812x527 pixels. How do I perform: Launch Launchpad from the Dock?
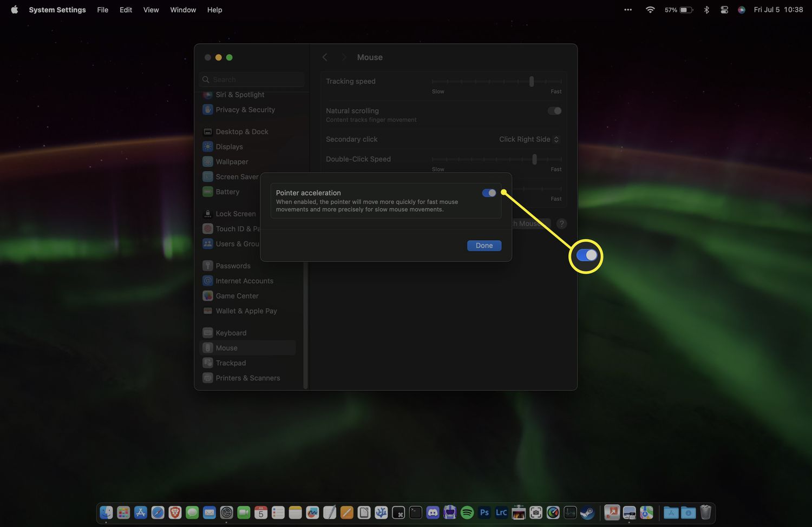tap(123, 512)
